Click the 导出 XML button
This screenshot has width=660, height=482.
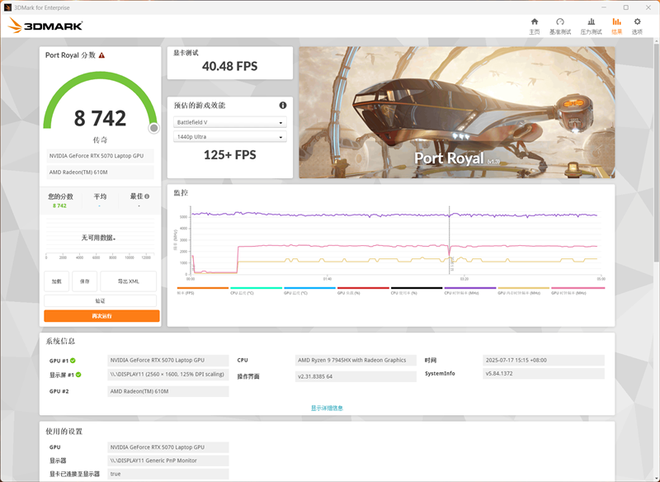128,281
